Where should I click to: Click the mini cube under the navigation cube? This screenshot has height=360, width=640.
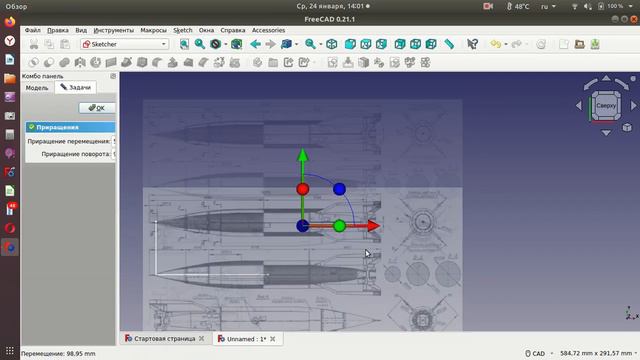point(627,128)
